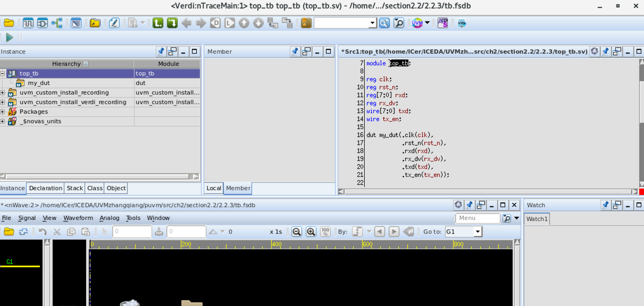Toggle the pin icon on the Instance panel
644x306 pixels.
[161, 52]
